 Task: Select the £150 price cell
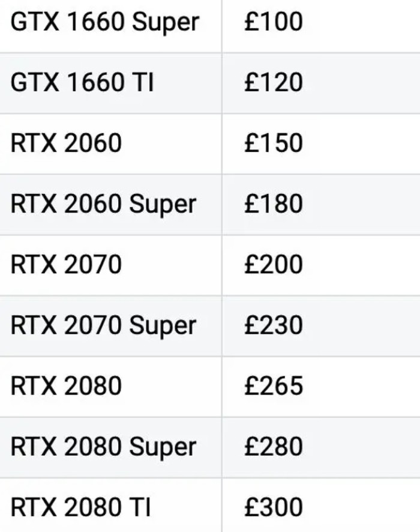tap(273, 144)
